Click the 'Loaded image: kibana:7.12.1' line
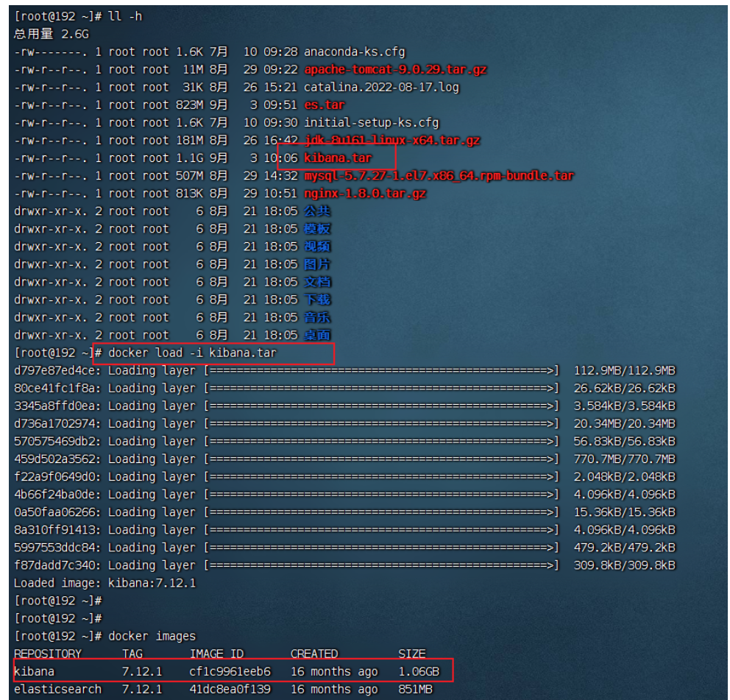The width and height of the screenshot is (730, 700). [x=104, y=583]
